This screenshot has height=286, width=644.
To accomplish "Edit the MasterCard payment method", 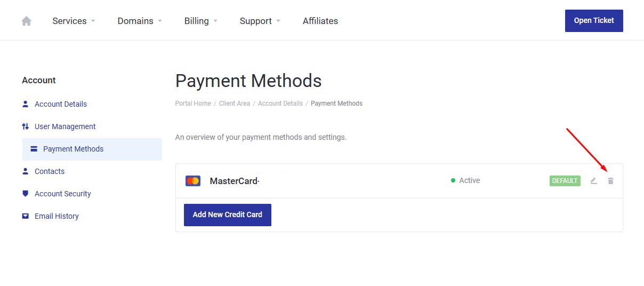I will coord(593,181).
